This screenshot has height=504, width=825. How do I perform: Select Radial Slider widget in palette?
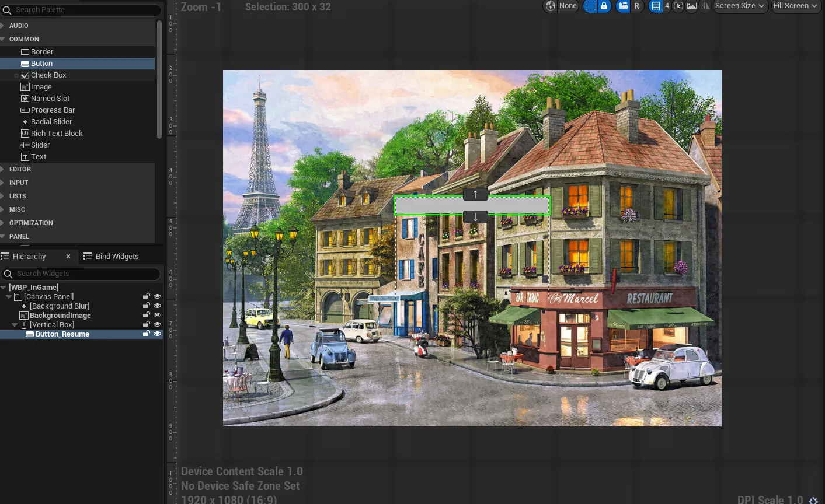(x=78, y=122)
